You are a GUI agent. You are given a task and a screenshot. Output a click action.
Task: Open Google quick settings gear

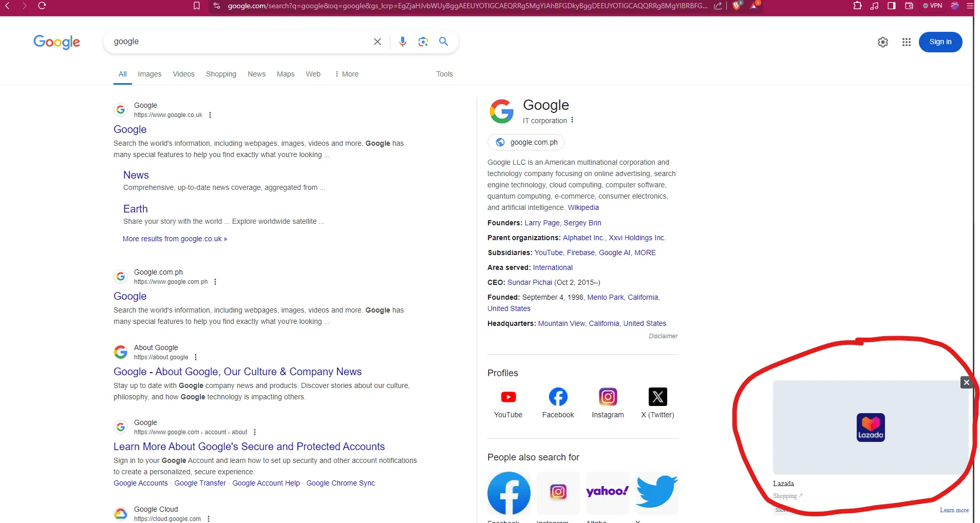click(883, 42)
